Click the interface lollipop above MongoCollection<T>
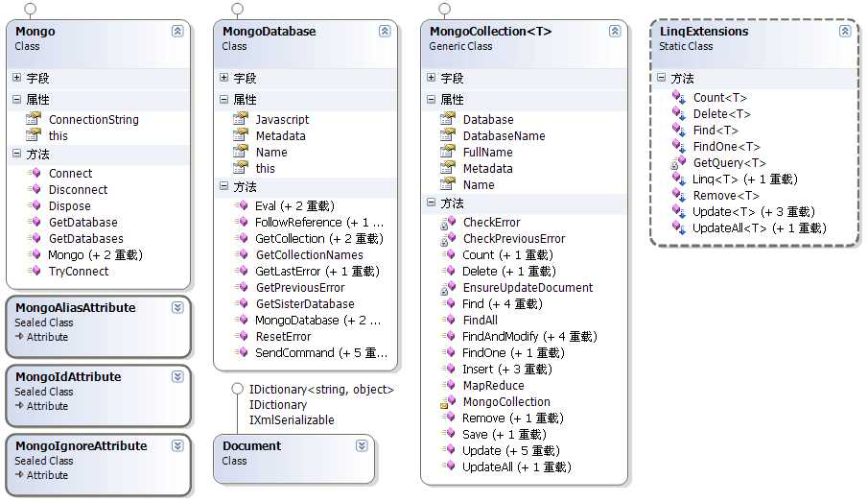The height and width of the screenshot is (502, 868). click(x=444, y=9)
